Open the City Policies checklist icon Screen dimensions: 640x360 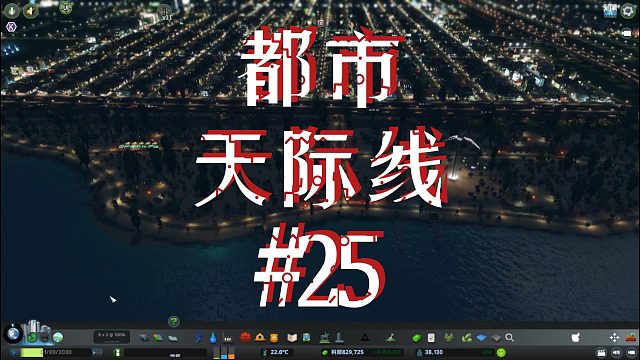[431, 338]
